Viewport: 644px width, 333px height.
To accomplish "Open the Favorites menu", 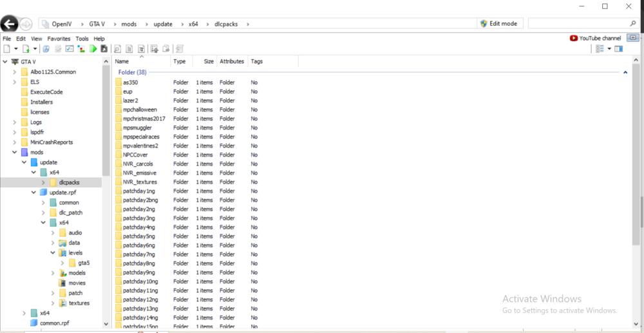I will point(59,39).
